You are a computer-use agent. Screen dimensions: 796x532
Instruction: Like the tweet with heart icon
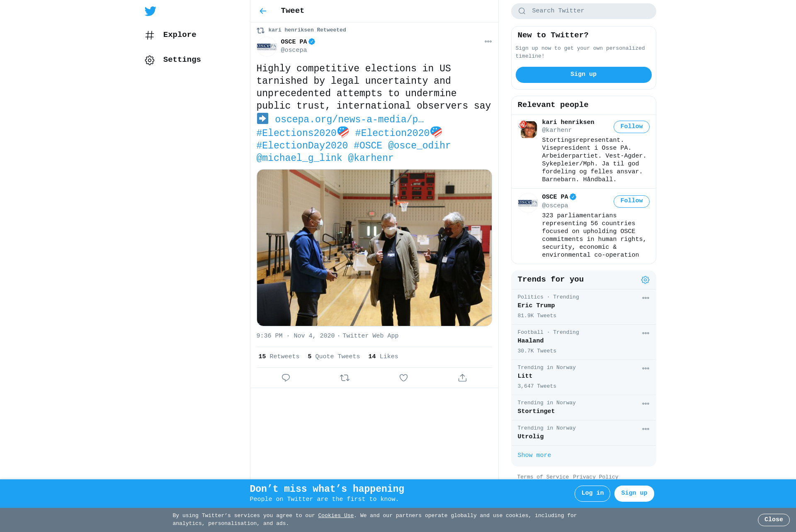[403, 378]
